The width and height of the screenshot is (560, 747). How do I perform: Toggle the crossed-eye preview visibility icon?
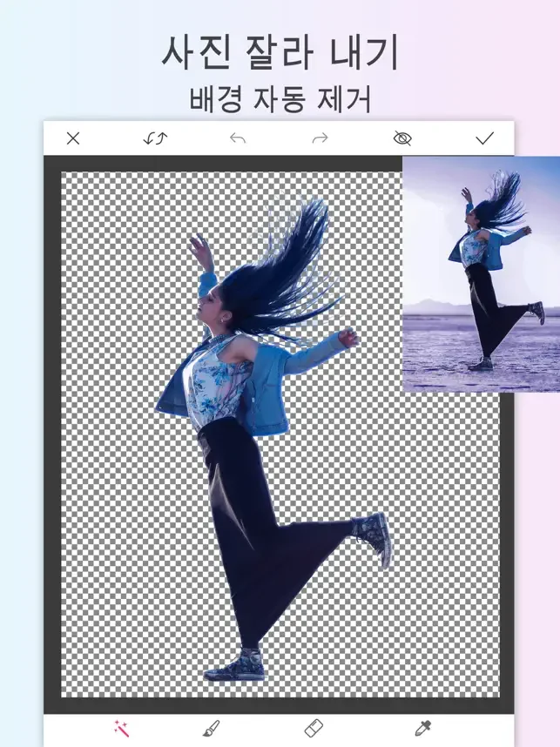point(402,138)
